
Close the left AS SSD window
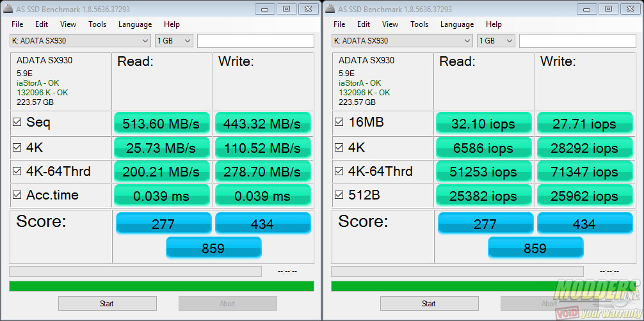[308, 8]
